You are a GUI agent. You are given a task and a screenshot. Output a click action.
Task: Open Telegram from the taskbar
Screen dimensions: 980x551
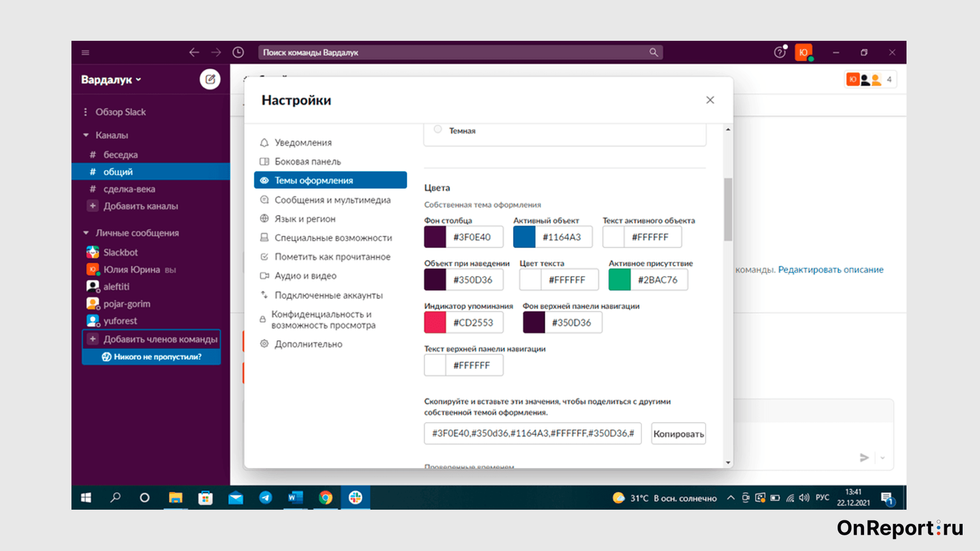coord(265,497)
